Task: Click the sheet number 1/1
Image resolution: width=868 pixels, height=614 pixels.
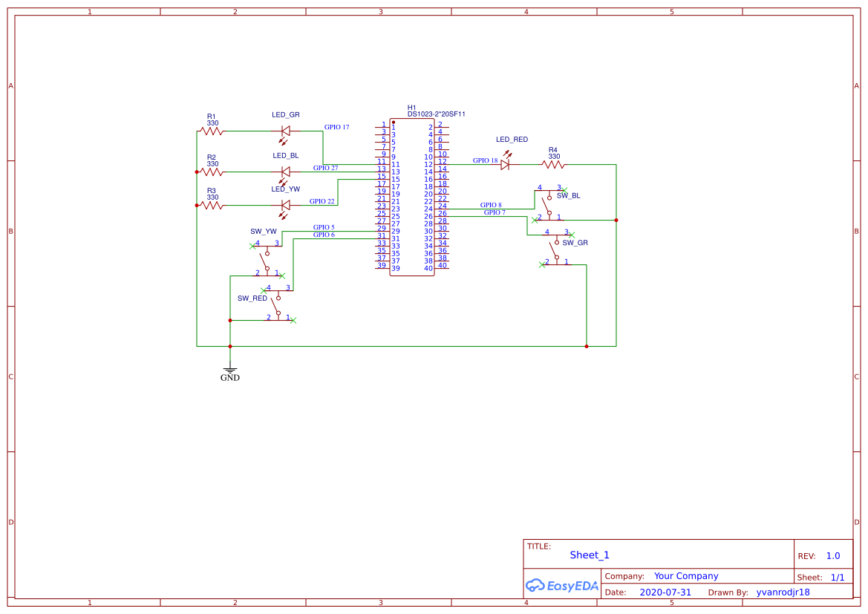Action: tap(838, 578)
